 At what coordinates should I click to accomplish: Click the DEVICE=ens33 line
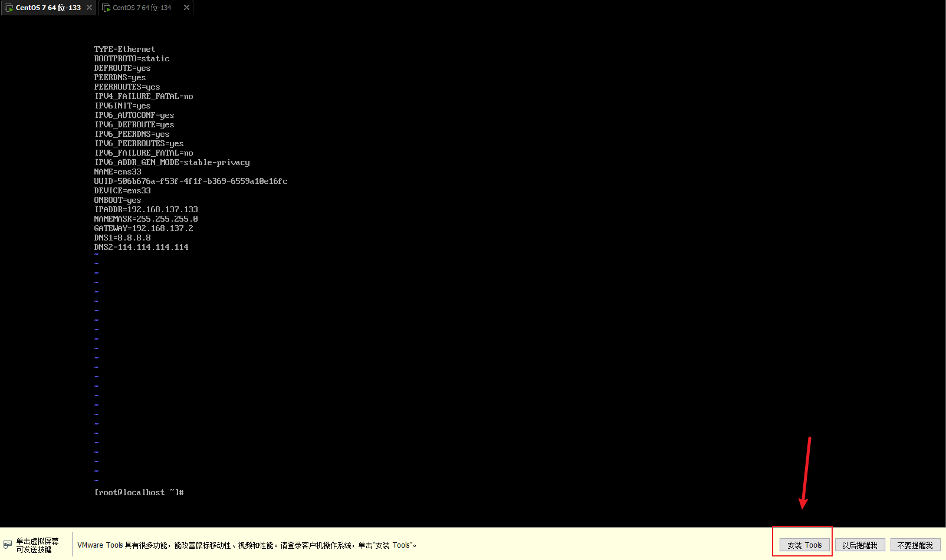click(x=122, y=190)
